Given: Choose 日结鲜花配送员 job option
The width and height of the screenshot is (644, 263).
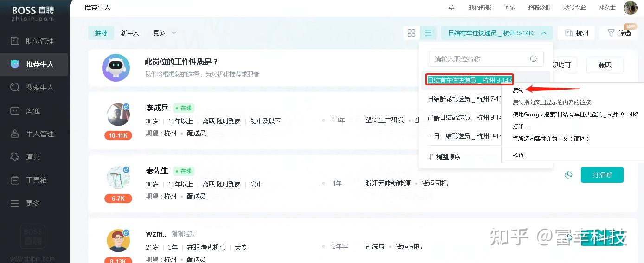Looking at the screenshot, I should [x=465, y=99].
